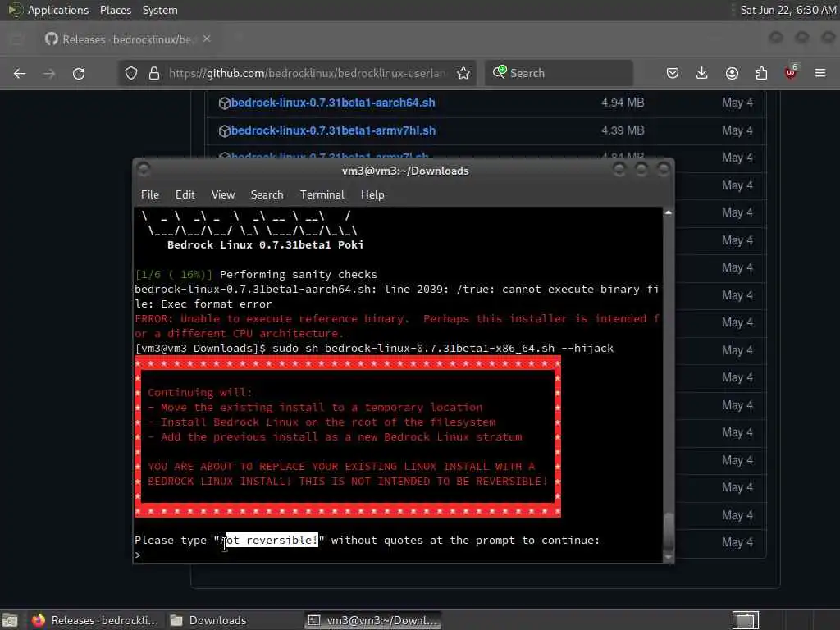
Task: Click show desktop icon in bottom panel
Action: tap(10, 620)
